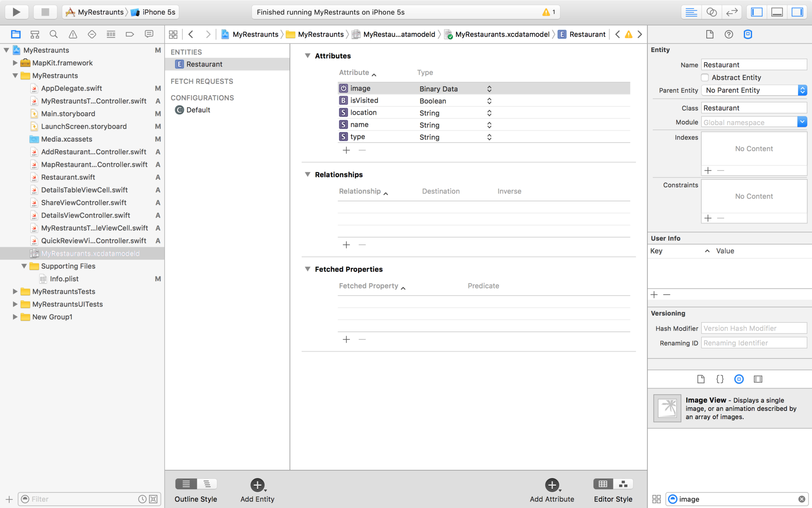Run the project with the Play button
This screenshot has height=508, width=812.
click(16, 12)
